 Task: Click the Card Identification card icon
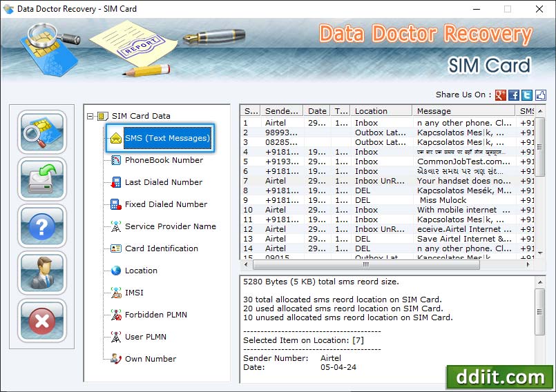(116, 248)
